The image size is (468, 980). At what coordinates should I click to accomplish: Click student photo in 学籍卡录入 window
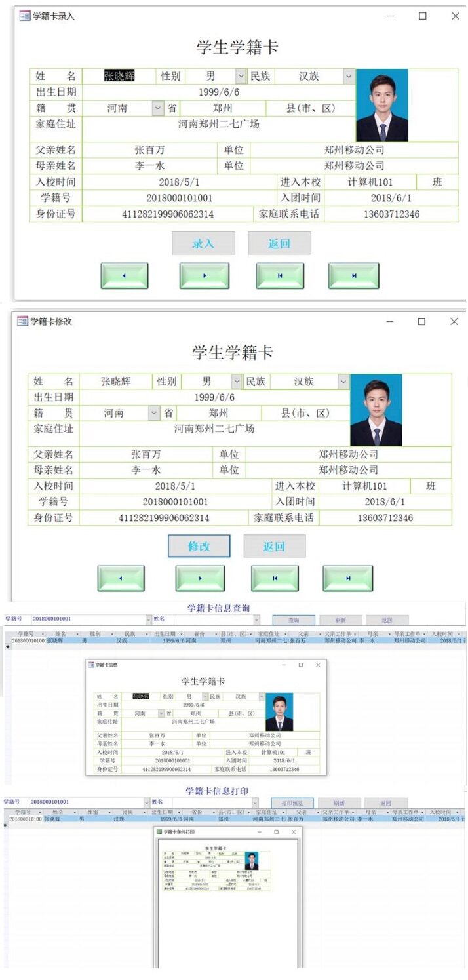(x=382, y=106)
